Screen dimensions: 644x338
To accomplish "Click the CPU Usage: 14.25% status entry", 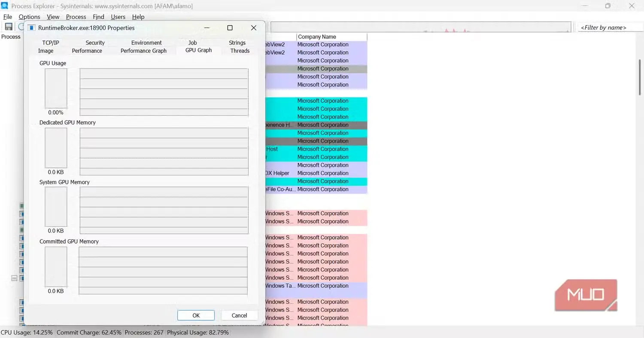I will click(x=27, y=332).
